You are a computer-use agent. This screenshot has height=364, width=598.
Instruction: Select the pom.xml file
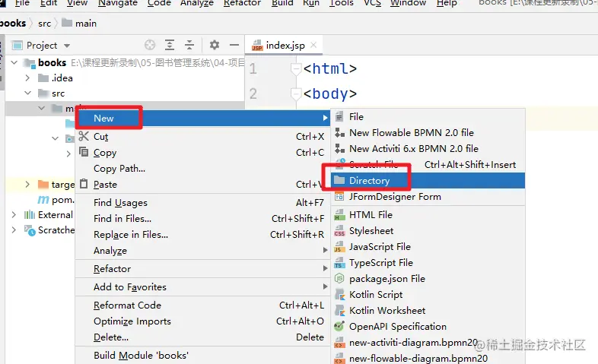pyautogui.click(x=56, y=200)
